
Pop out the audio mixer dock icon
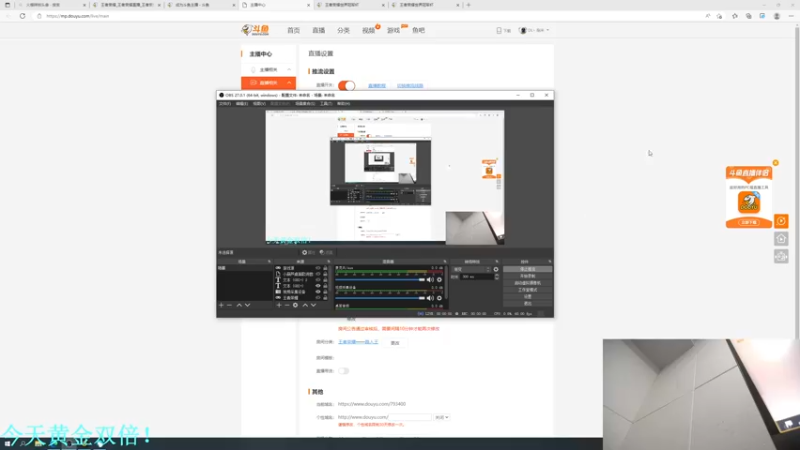445,262
